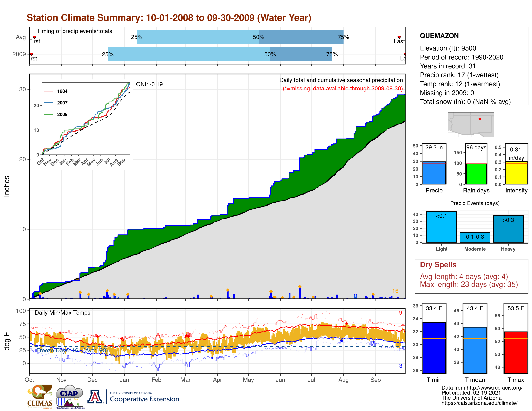
Task: Click the yellow Intensity bar
Action: click(x=516, y=173)
